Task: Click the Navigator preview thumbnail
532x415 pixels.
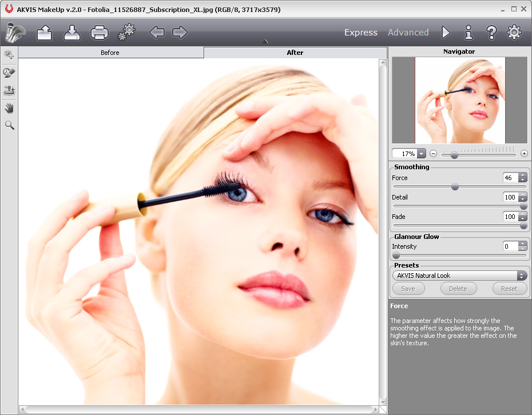Action: [x=460, y=100]
